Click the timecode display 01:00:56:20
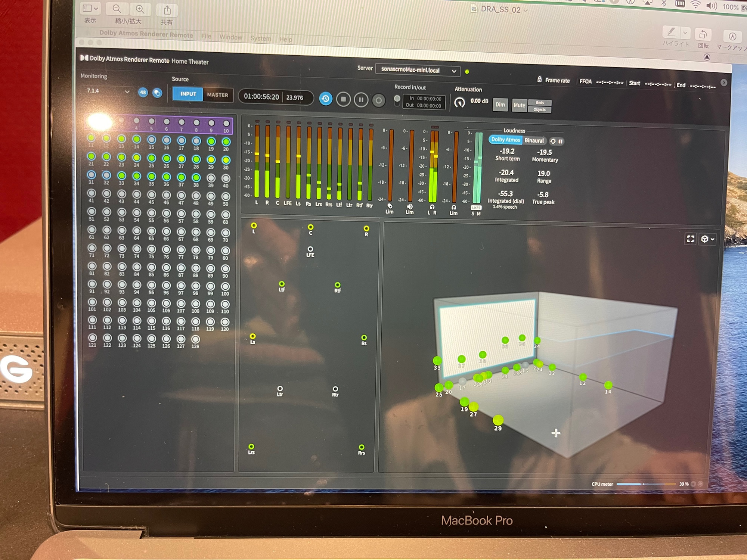 (x=261, y=96)
